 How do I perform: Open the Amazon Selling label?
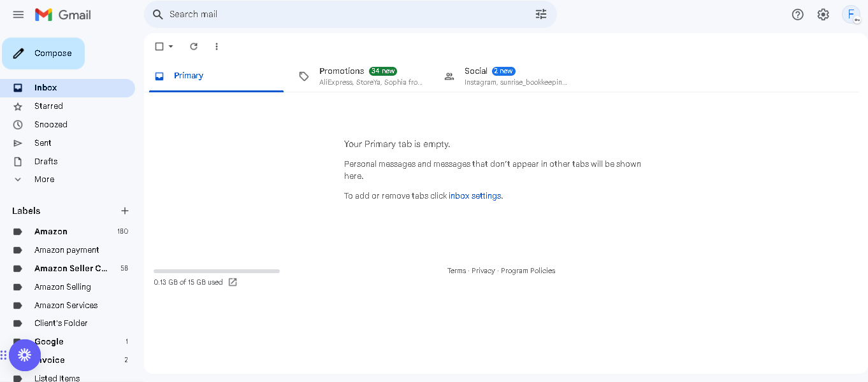(68, 287)
